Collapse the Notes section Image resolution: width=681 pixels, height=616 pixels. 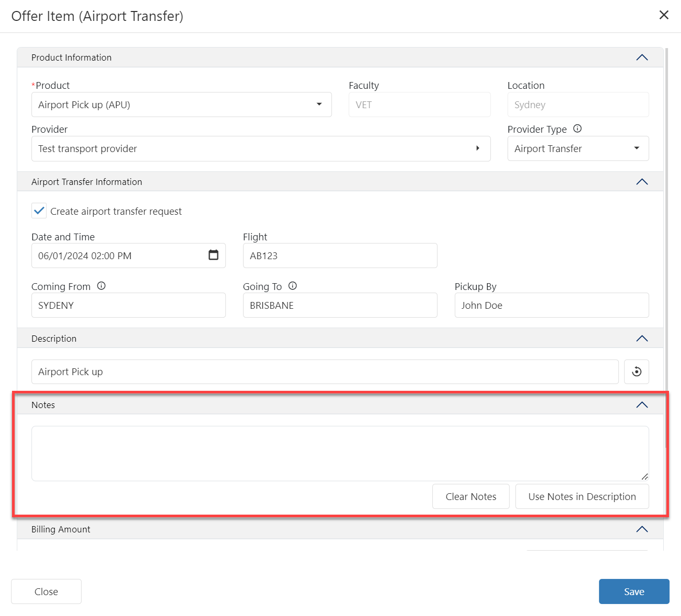click(642, 405)
